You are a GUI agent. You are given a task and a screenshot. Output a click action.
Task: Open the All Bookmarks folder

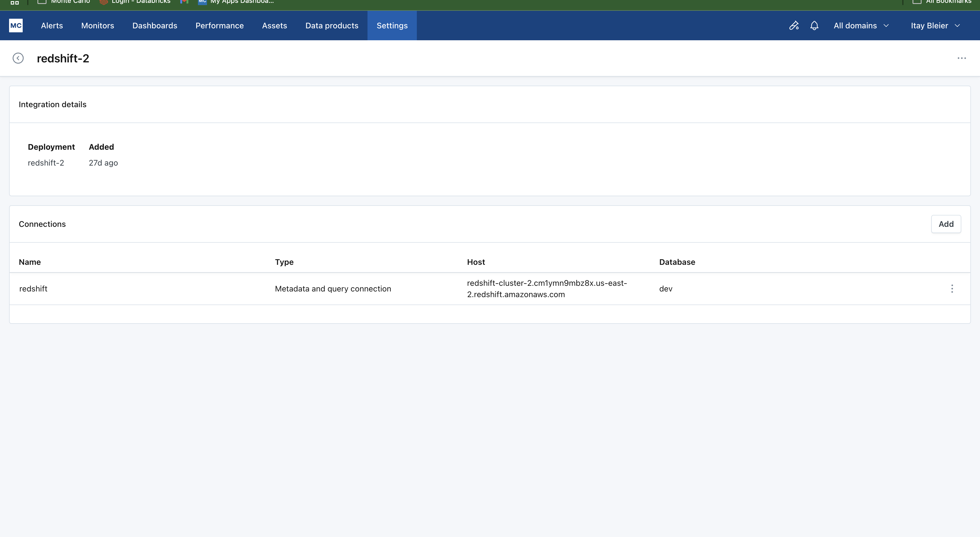click(x=942, y=2)
